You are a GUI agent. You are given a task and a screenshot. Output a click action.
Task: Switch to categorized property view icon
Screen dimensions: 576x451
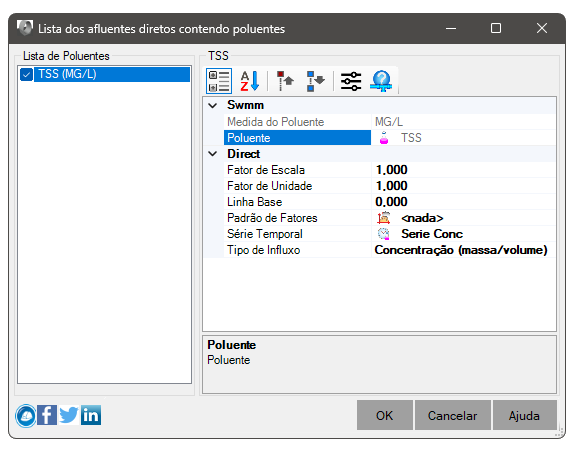219,81
